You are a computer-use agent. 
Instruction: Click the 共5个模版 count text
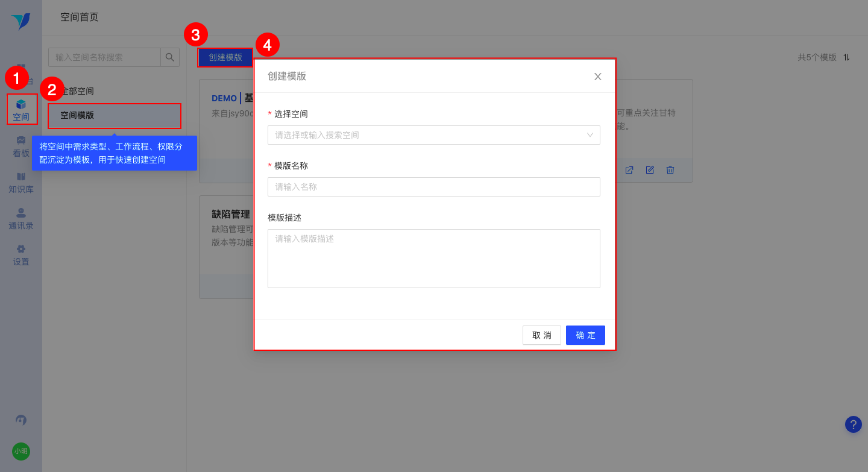click(x=817, y=57)
